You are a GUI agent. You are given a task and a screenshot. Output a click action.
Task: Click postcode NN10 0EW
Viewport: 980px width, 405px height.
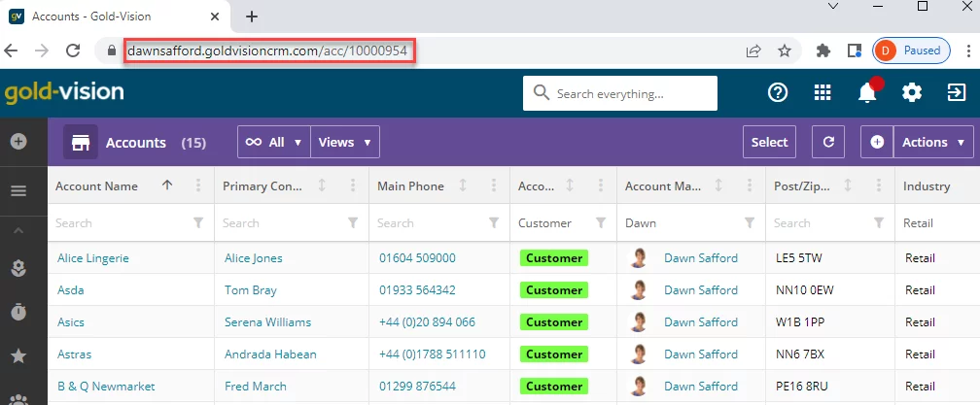pyautogui.click(x=804, y=290)
